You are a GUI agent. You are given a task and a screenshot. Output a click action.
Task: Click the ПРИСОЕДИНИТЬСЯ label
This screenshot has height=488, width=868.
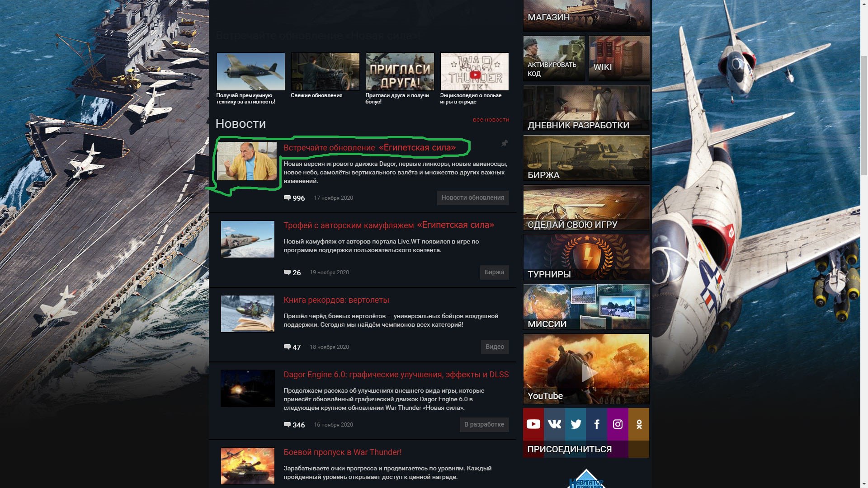coord(570,449)
